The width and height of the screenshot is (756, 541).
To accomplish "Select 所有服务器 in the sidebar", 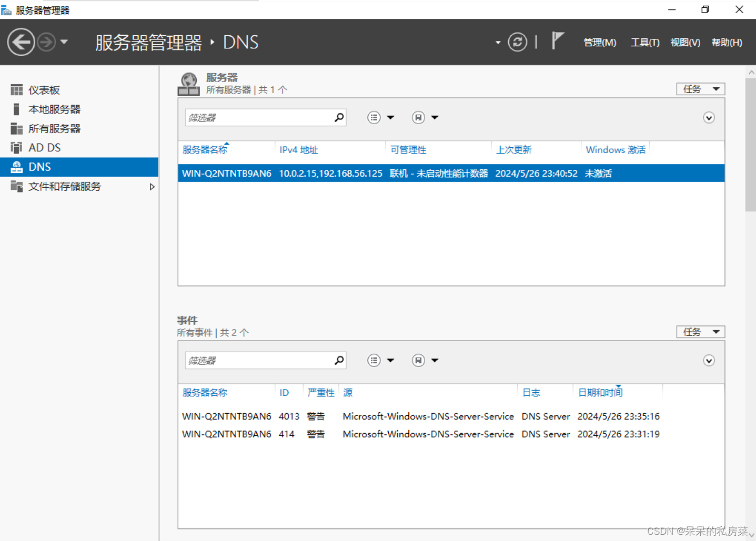I will click(x=79, y=129).
